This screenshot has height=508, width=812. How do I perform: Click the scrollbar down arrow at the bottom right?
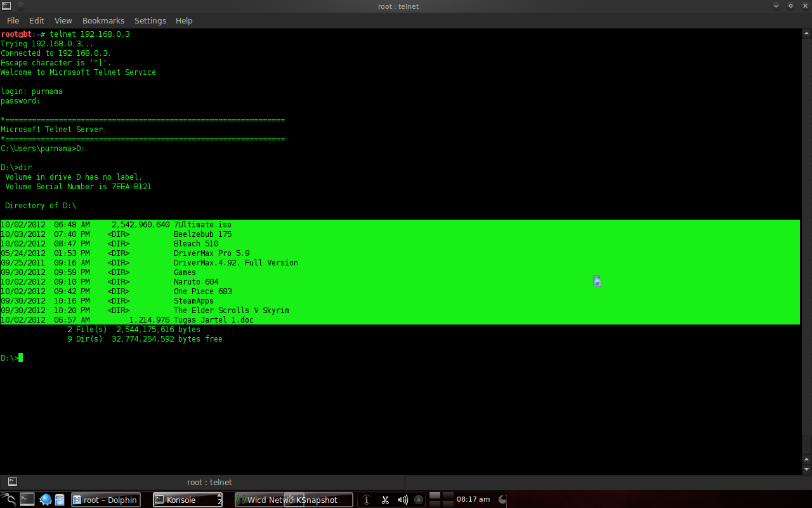pyautogui.click(x=806, y=469)
